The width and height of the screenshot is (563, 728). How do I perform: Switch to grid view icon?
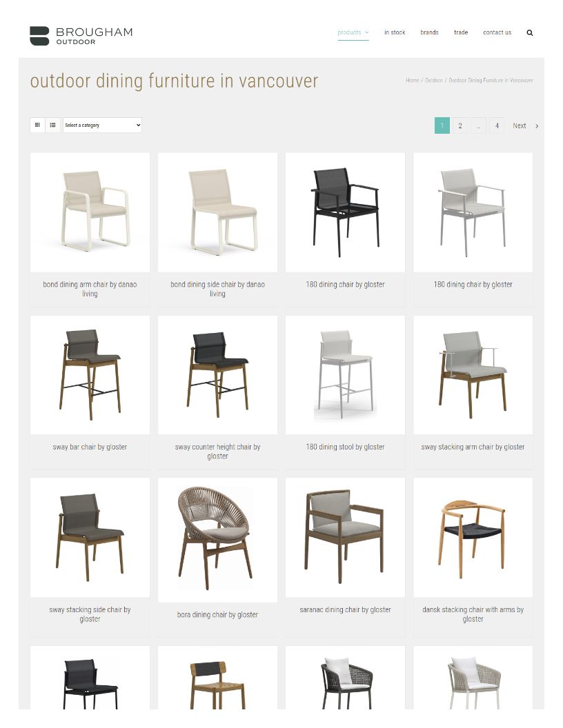point(38,125)
